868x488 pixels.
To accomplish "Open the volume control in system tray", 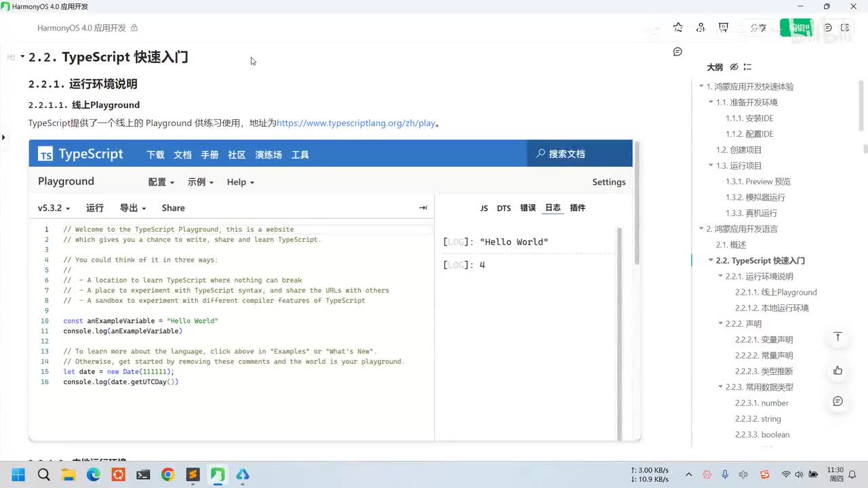I will [799, 474].
